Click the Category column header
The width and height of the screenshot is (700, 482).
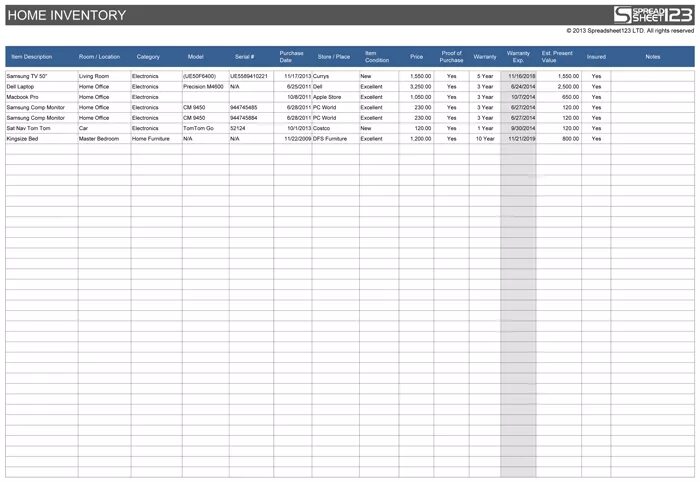point(148,57)
